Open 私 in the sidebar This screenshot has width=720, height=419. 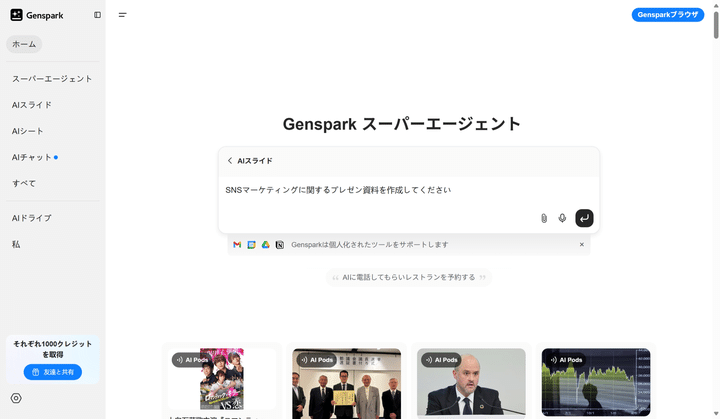tap(16, 244)
